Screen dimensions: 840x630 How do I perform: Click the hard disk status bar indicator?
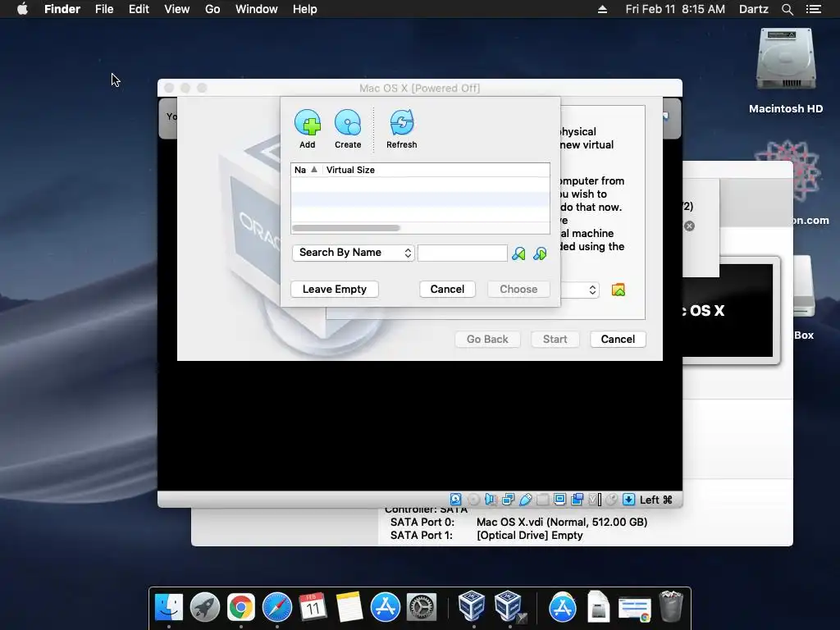click(455, 500)
